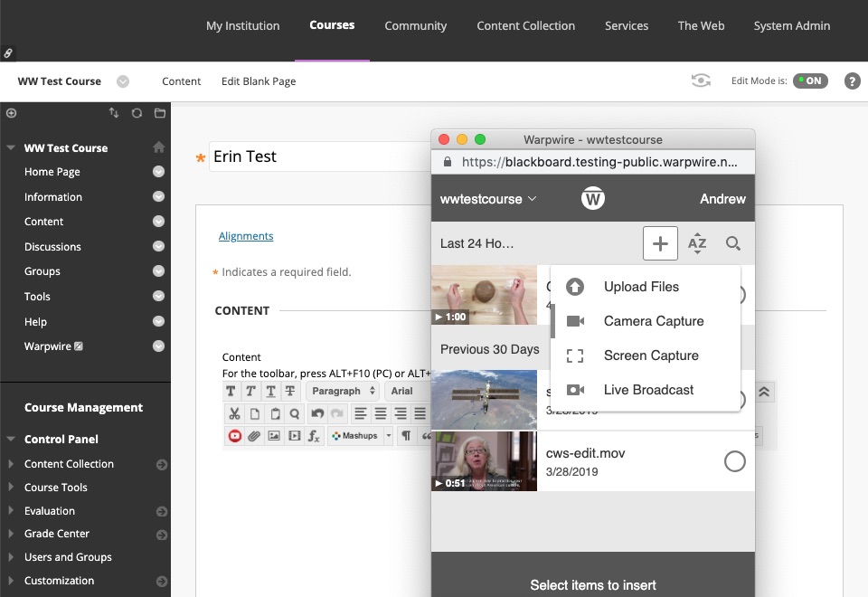Refresh the course menu
868x597 pixels.
(137, 113)
